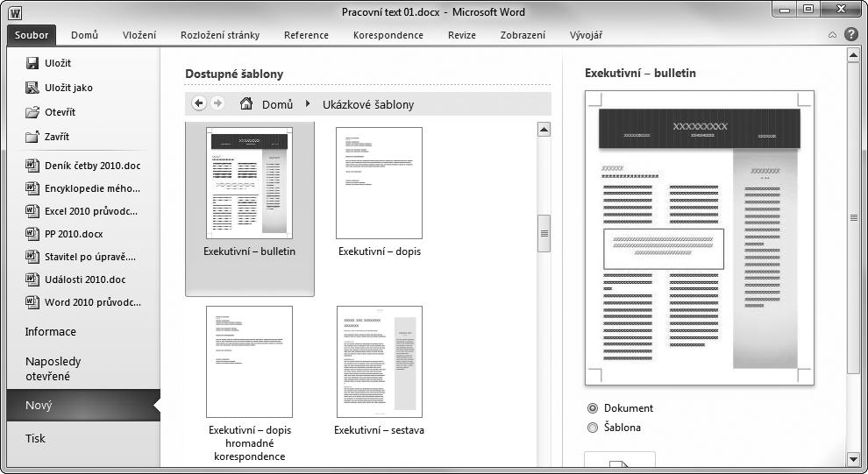Click template list scroll up arrow

click(544, 130)
